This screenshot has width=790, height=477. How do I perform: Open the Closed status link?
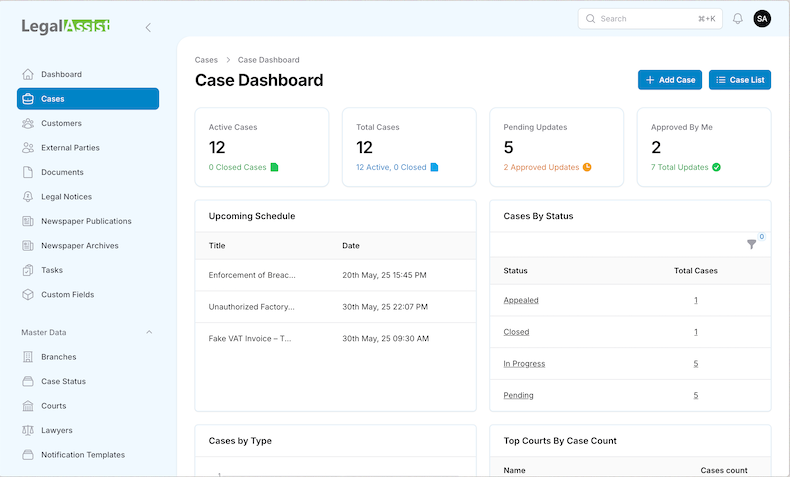(516, 332)
